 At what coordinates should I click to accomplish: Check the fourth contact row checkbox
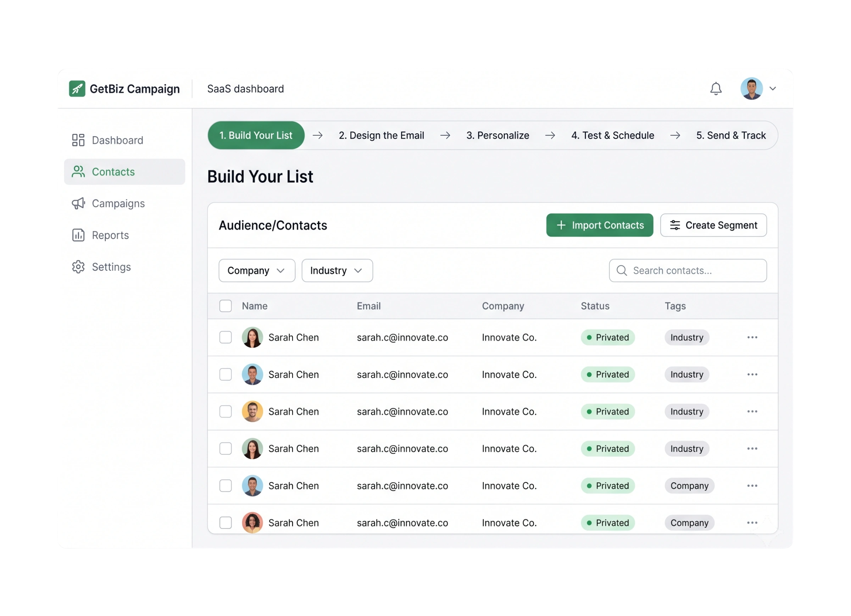pos(226,449)
